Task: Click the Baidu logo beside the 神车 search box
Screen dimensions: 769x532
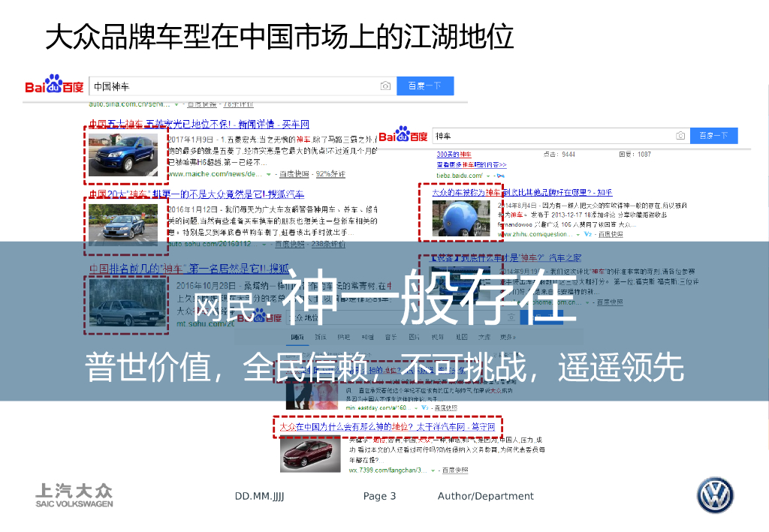Action: click(403, 135)
